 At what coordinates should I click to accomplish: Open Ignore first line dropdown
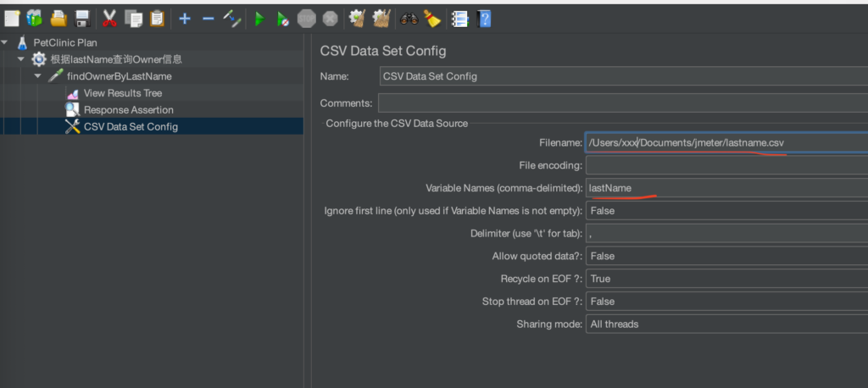726,210
